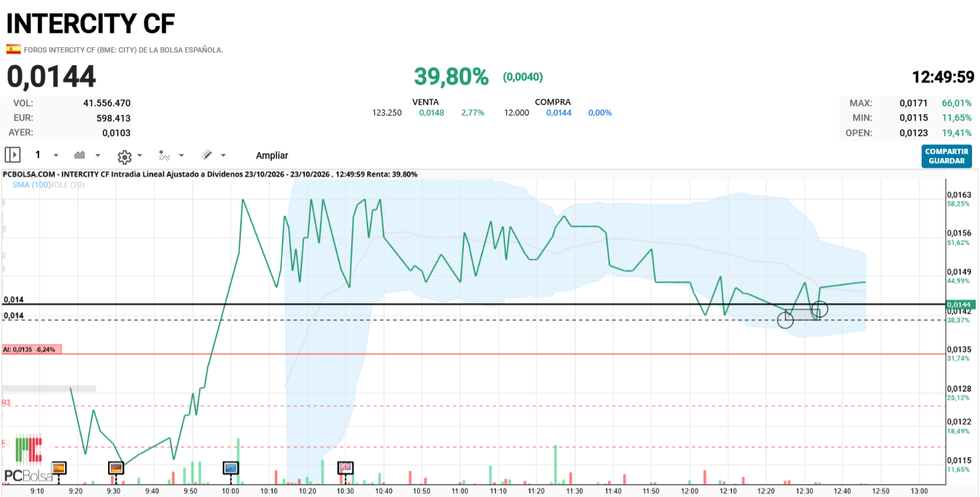Screen dimensions: 980x497
Task: Click the FOROS INTERCITY CF subtitle text
Action: pyautogui.click(x=123, y=50)
